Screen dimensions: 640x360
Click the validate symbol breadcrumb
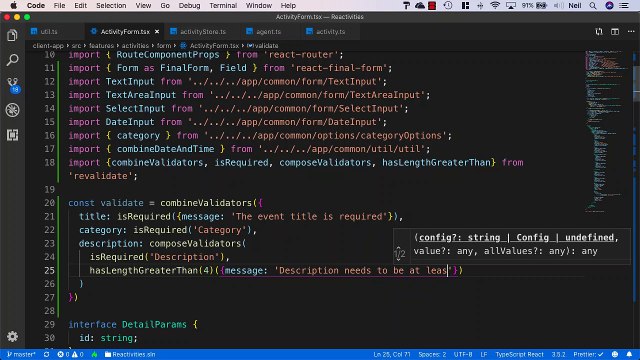[262, 46]
